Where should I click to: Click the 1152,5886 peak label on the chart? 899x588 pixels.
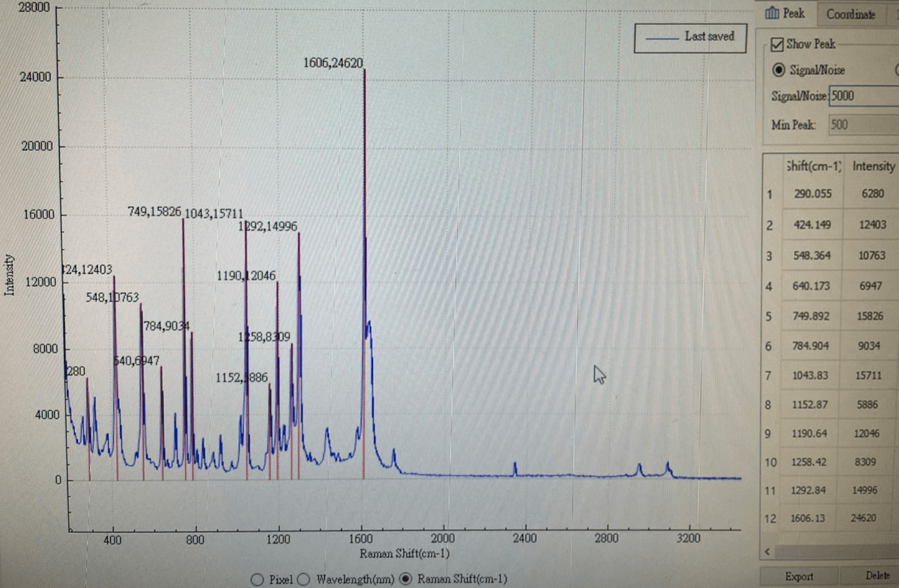point(242,378)
